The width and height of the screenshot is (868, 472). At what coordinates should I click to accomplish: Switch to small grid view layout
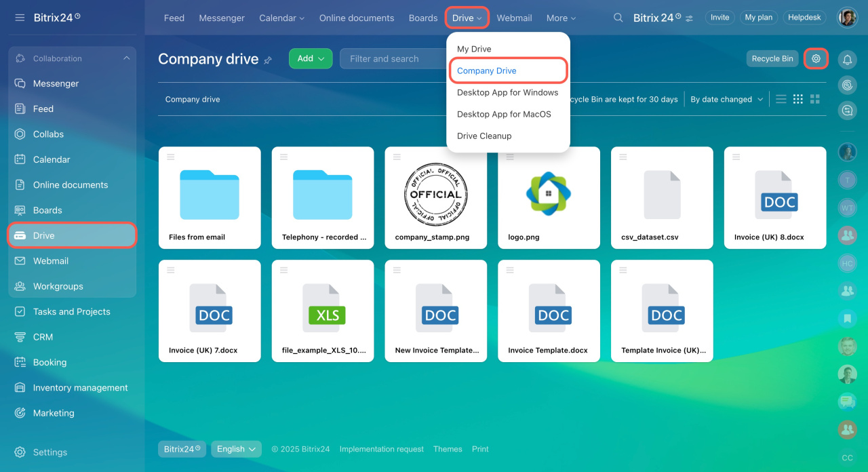pos(798,99)
